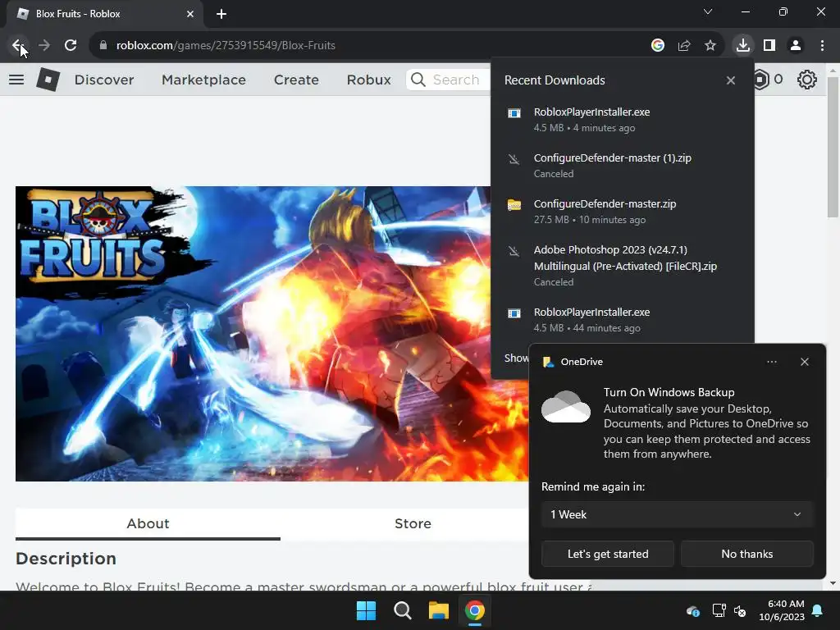This screenshot has width=840, height=630.
Task: Reload the Roblox page
Action: tap(71, 46)
